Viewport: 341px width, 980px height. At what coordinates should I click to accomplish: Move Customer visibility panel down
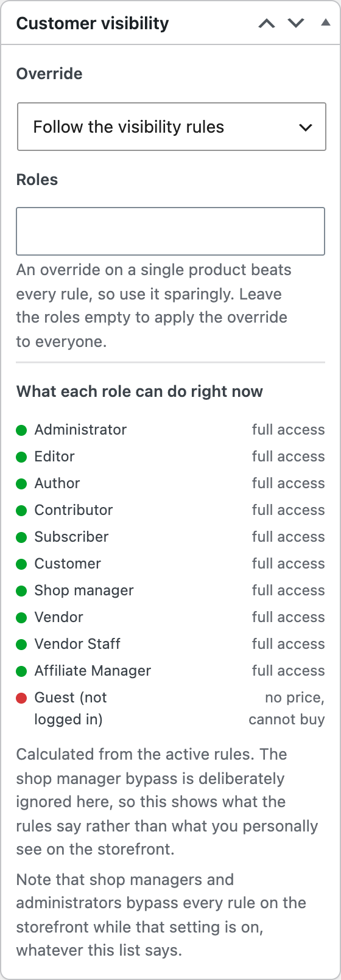(x=296, y=23)
